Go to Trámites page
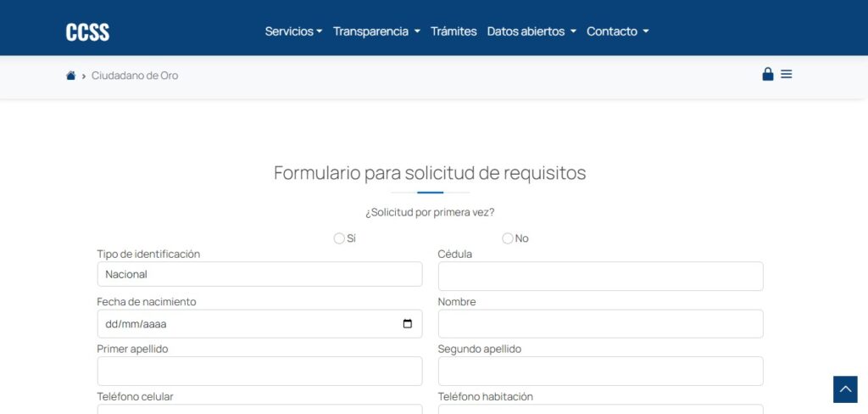 [x=453, y=31]
